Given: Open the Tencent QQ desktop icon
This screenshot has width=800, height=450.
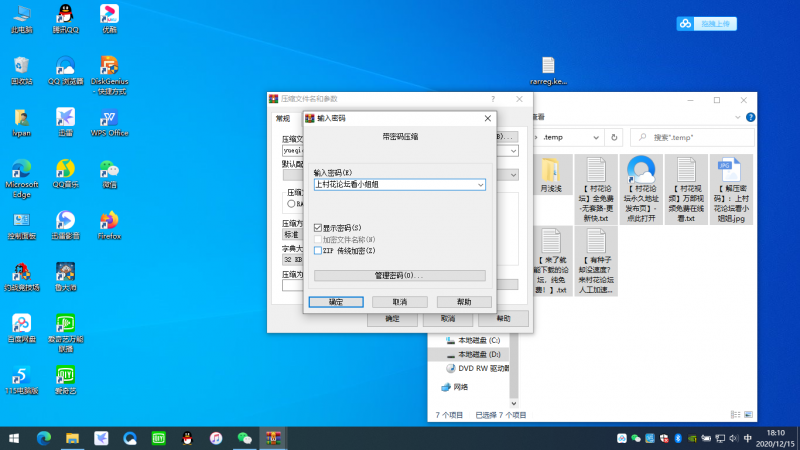Looking at the screenshot, I should [65, 19].
